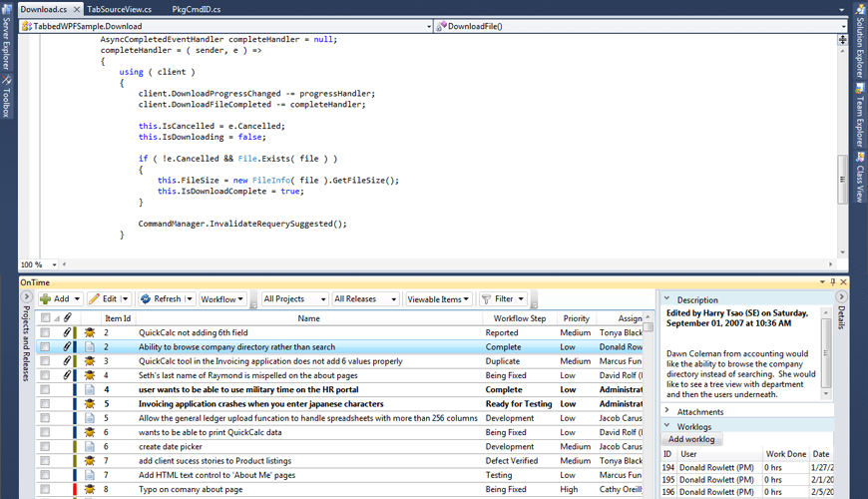Image resolution: width=868 pixels, height=499 pixels.
Task: Click document icon of 'create date picker' row
Action: pyautogui.click(x=90, y=447)
